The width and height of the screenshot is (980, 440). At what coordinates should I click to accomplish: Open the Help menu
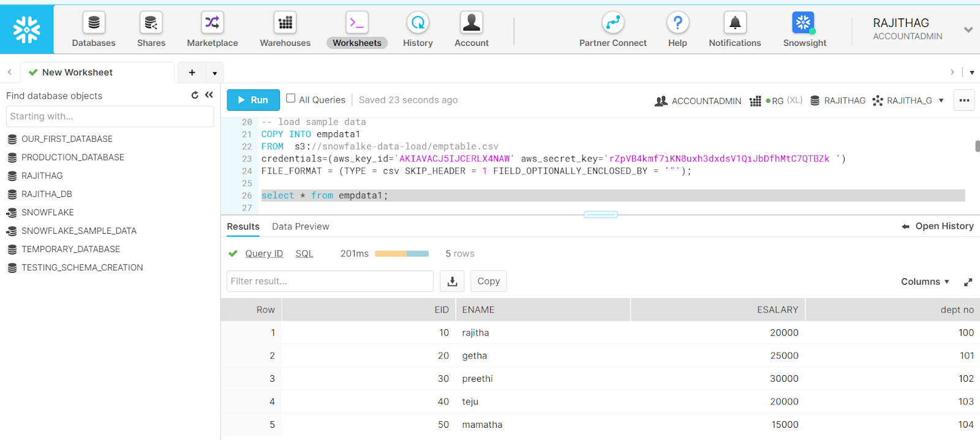(677, 29)
